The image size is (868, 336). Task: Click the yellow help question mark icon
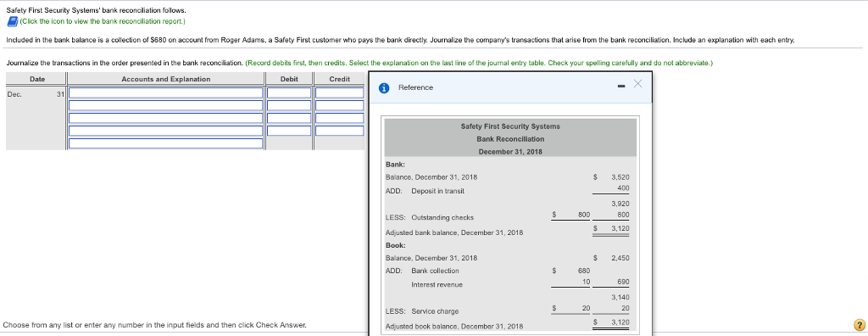[x=859, y=326]
